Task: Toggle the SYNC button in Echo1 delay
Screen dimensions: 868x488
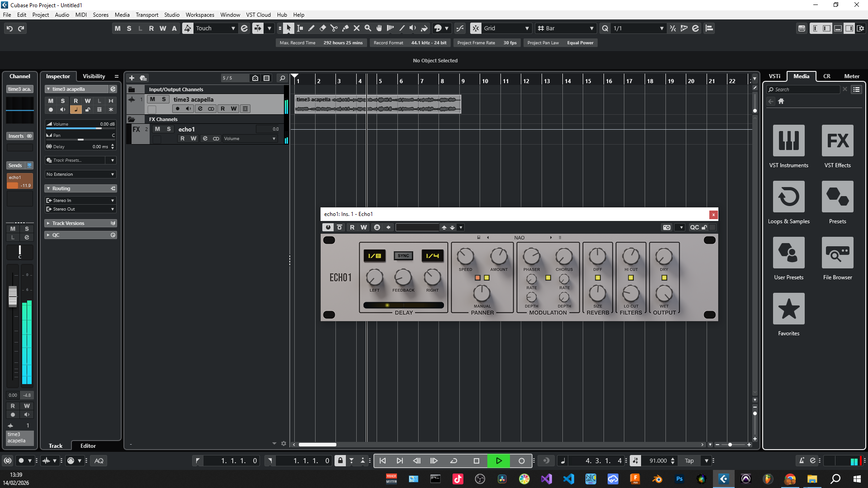Action: (x=403, y=256)
